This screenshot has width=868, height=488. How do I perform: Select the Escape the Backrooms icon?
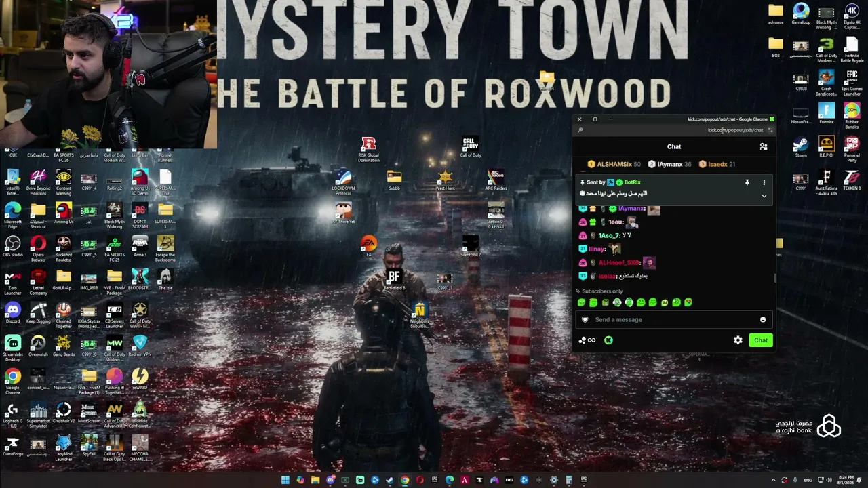coord(165,247)
